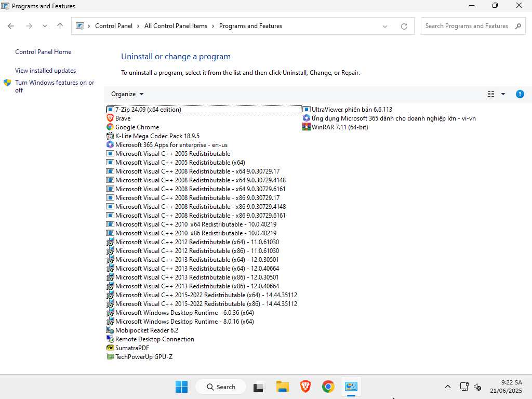The height and width of the screenshot is (399, 532).
Task: Click the Windows Start button
Action: coord(181,387)
